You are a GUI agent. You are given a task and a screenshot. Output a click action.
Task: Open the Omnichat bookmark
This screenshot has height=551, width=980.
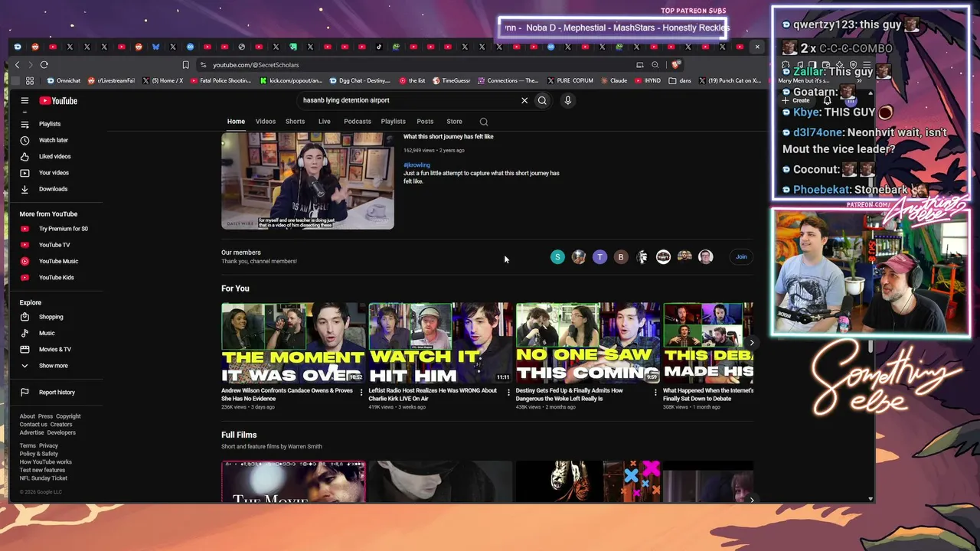(64, 80)
